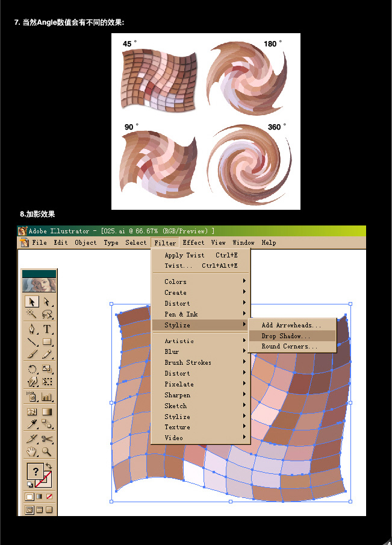Open the Type menu
392x545 pixels.
pyautogui.click(x=111, y=242)
